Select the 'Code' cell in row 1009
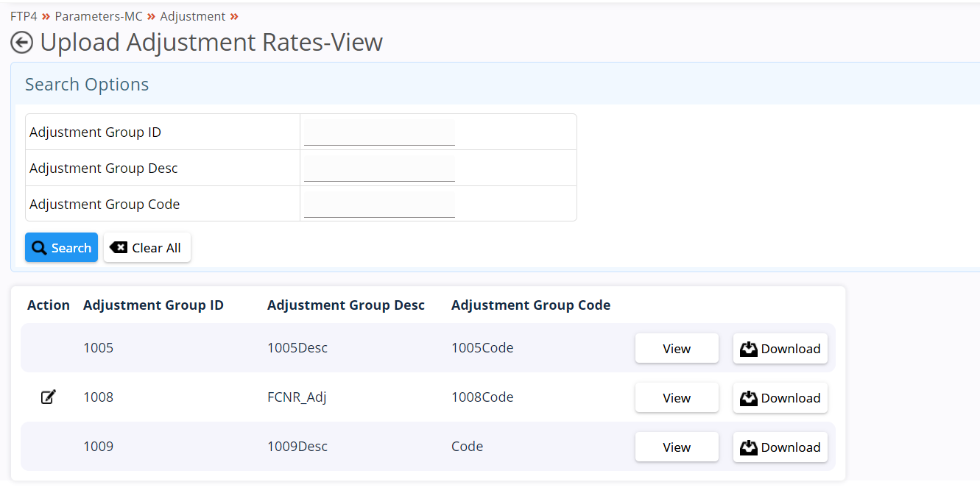The image size is (980, 493). point(468,447)
